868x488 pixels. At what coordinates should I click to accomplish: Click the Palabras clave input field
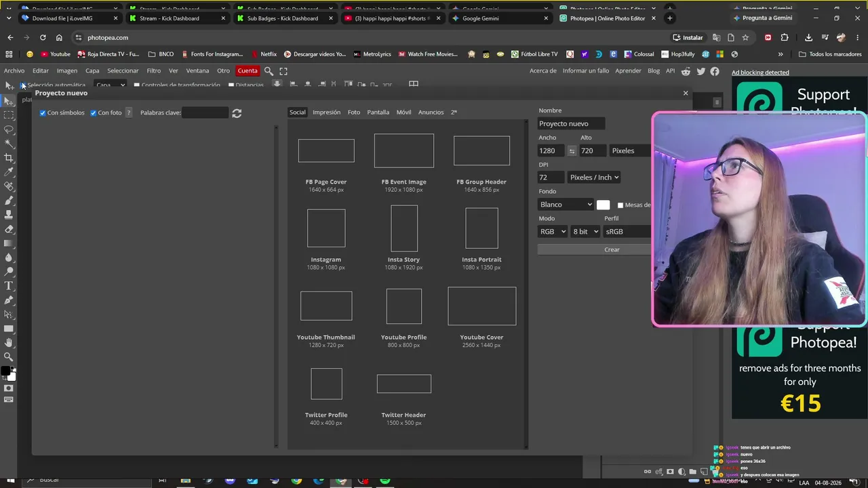tap(205, 113)
